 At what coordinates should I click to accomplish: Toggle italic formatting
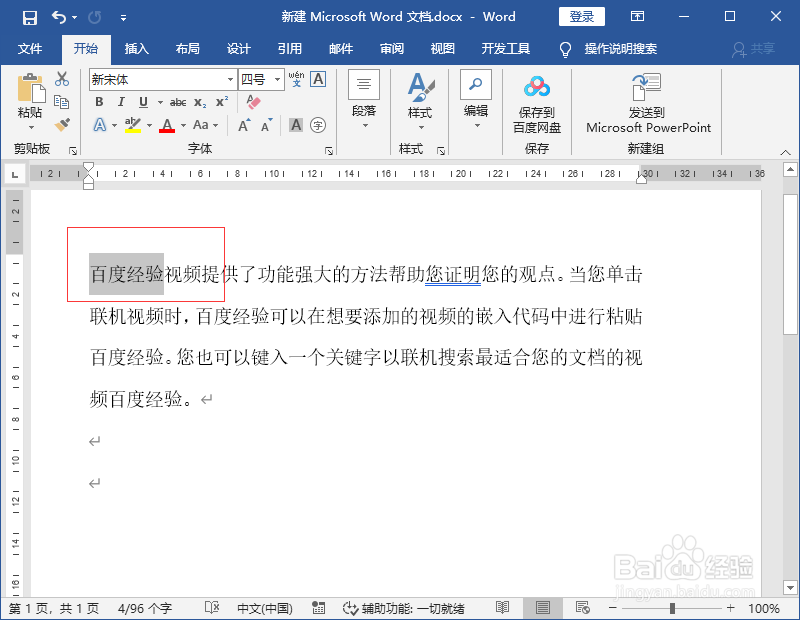point(121,102)
